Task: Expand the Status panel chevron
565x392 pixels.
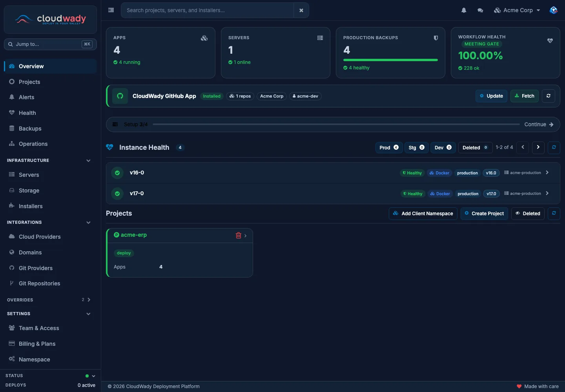Action: [93, 376]
